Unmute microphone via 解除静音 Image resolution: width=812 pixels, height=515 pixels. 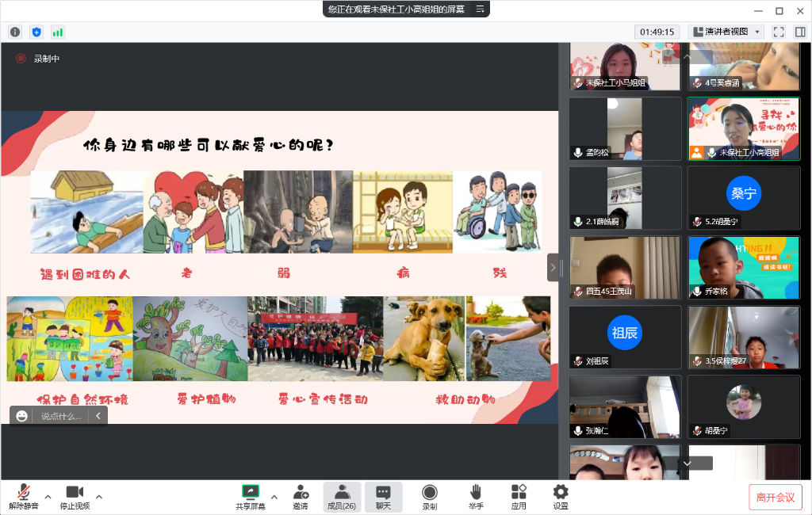(x=24, y=497)
